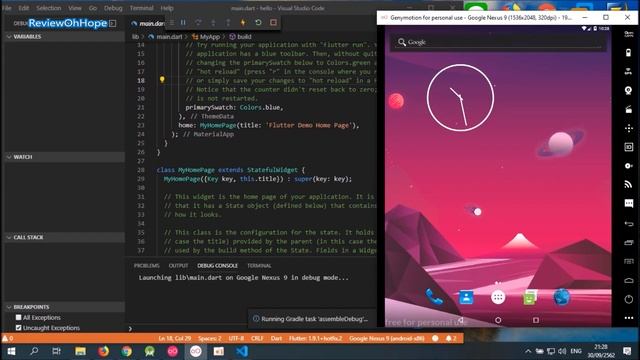
Task: Expand the debug console input chevron
Action: click(130, 329)
